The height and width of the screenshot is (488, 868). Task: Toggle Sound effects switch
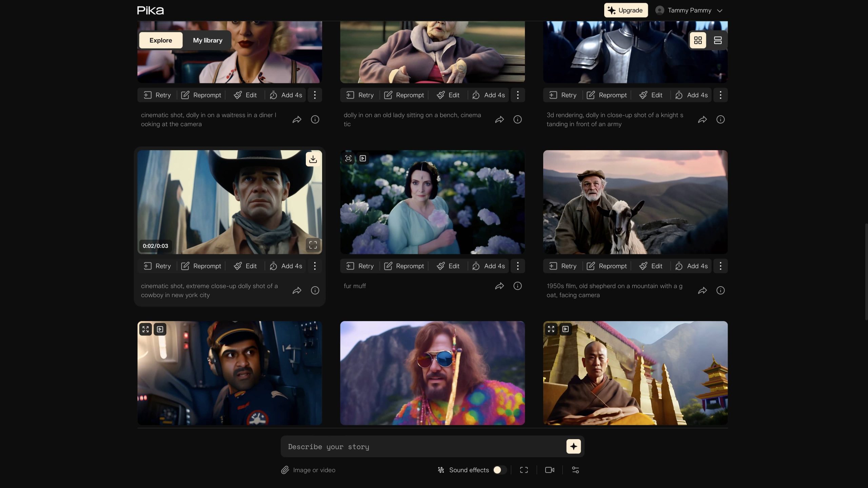[499, 470]
